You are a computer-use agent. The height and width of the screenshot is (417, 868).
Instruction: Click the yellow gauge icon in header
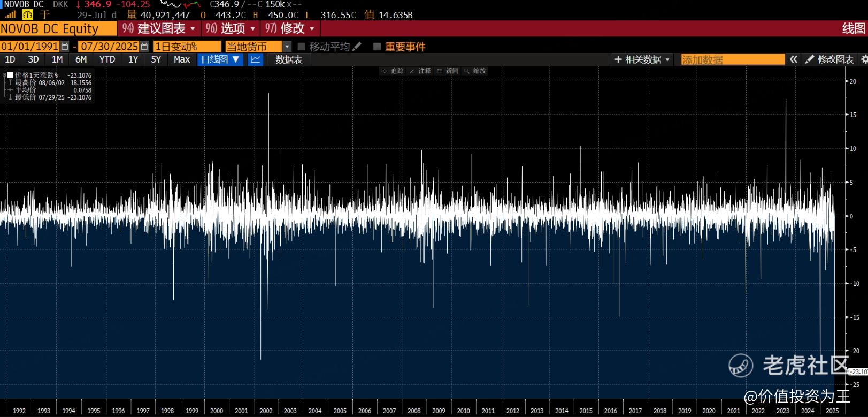(x=27, y=15)
